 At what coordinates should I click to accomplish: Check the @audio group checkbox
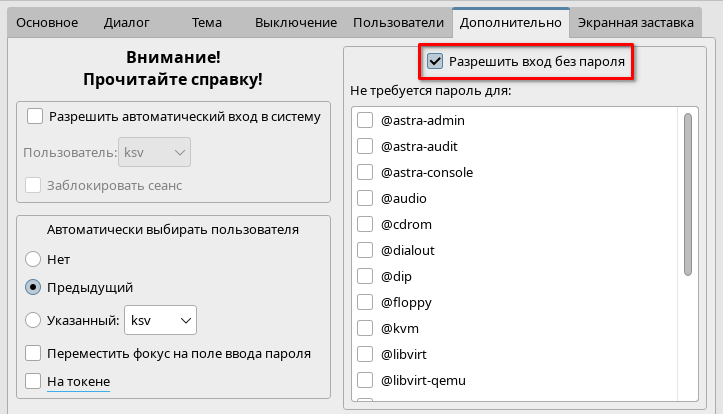pos(365,199)
